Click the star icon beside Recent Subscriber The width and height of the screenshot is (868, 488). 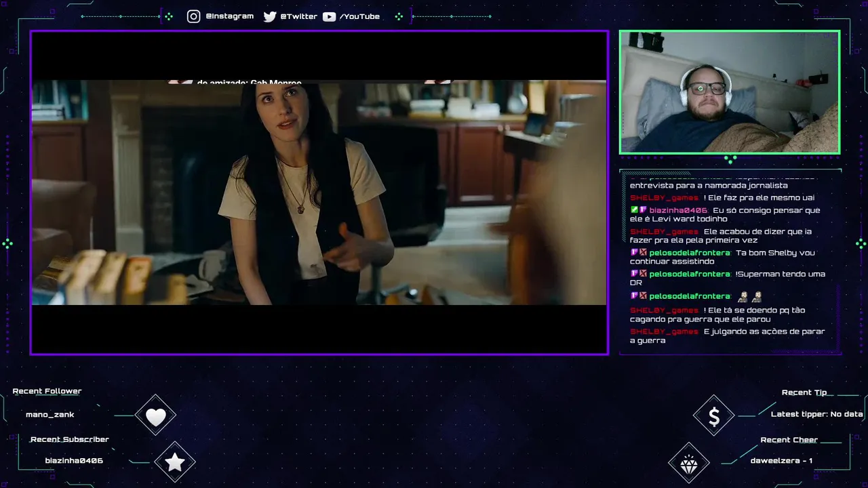click(x=175, y=462)
